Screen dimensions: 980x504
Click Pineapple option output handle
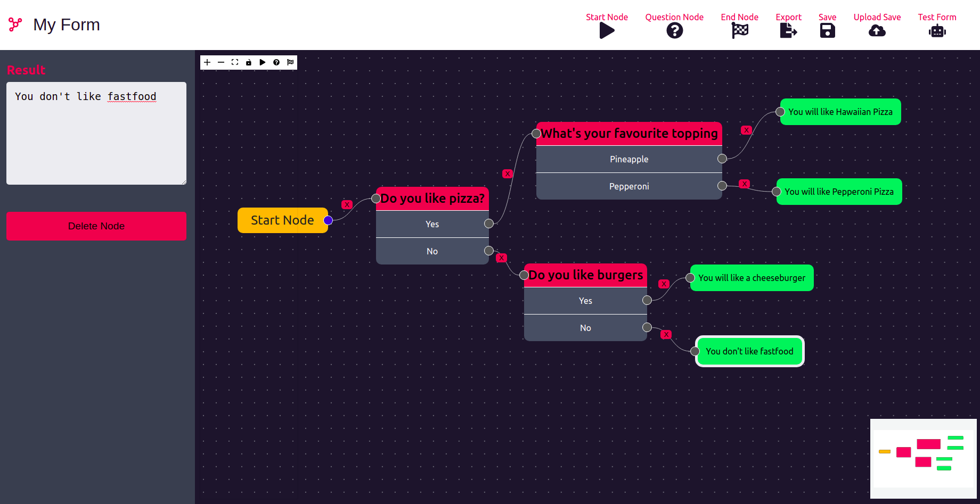[x=722, y=159]
